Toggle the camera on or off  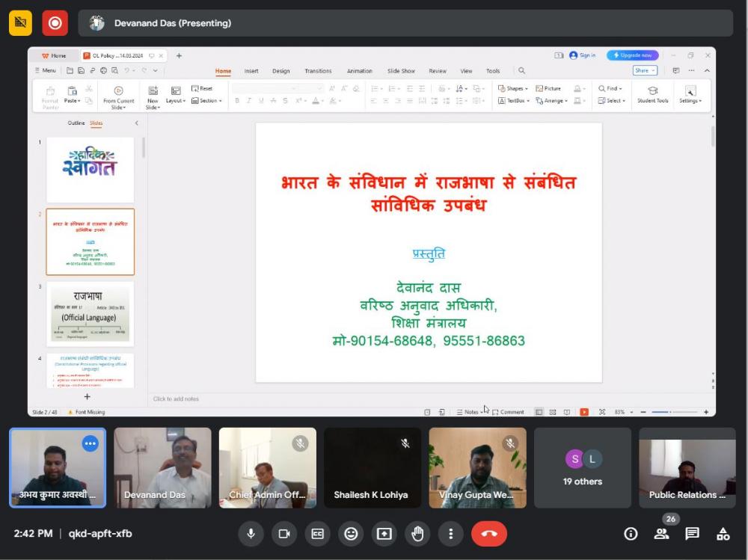point(284,534)
